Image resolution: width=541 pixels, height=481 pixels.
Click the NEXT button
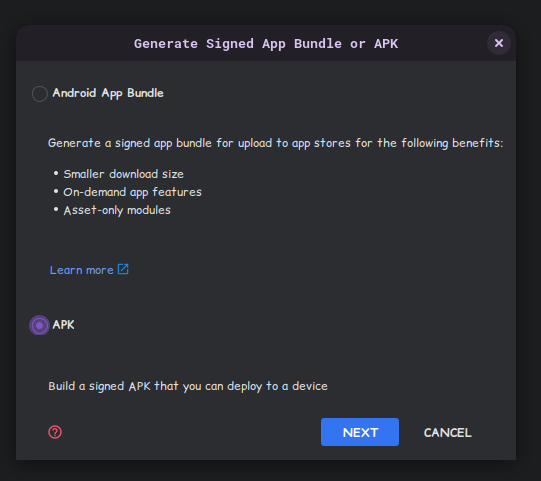[360, 432]
